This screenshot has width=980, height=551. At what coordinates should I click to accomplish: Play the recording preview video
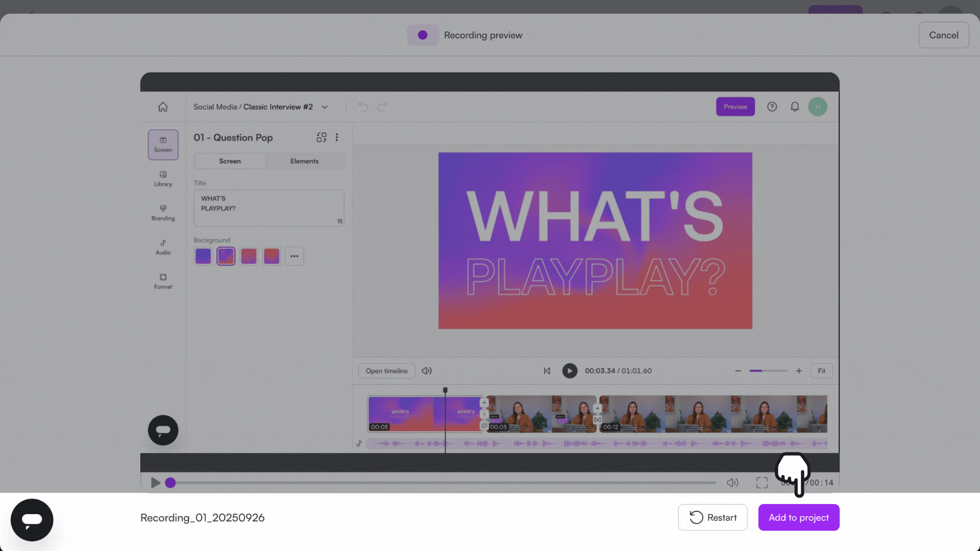(x=156, y=483)
